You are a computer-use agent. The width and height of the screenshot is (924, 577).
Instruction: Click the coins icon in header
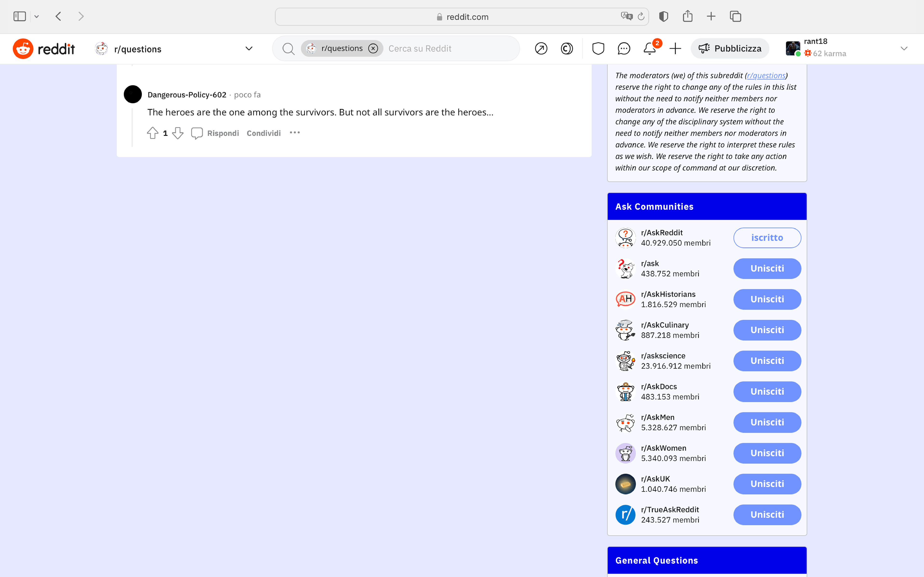(567, 49)
